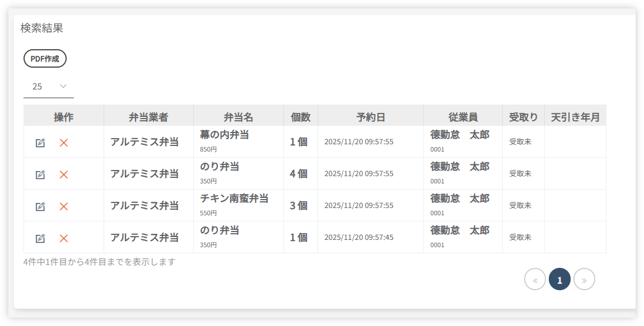The height and width of the screenshot is (326, 644).
Task: Sort by 従業員 column header
Action: point(463,117)
